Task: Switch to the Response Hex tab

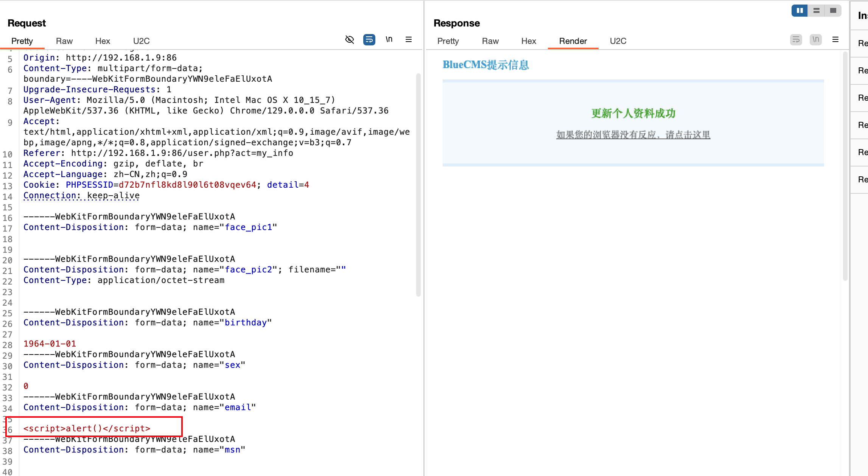Action: [529, 41]
